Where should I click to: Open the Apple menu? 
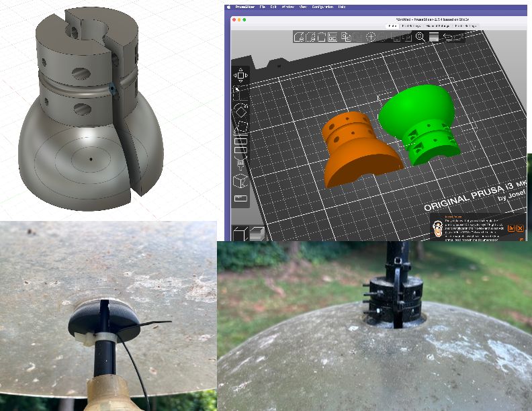tap(228, 7)
